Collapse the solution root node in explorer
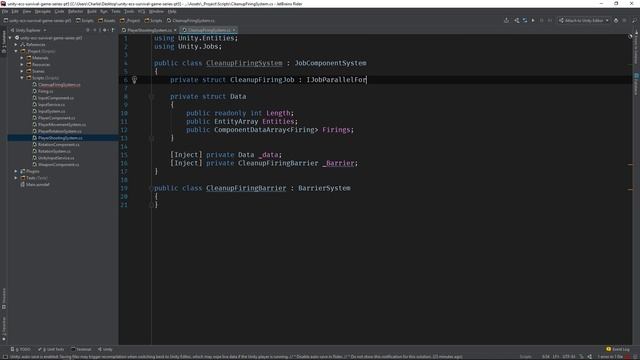640x360 pixels. coord(10,38)
